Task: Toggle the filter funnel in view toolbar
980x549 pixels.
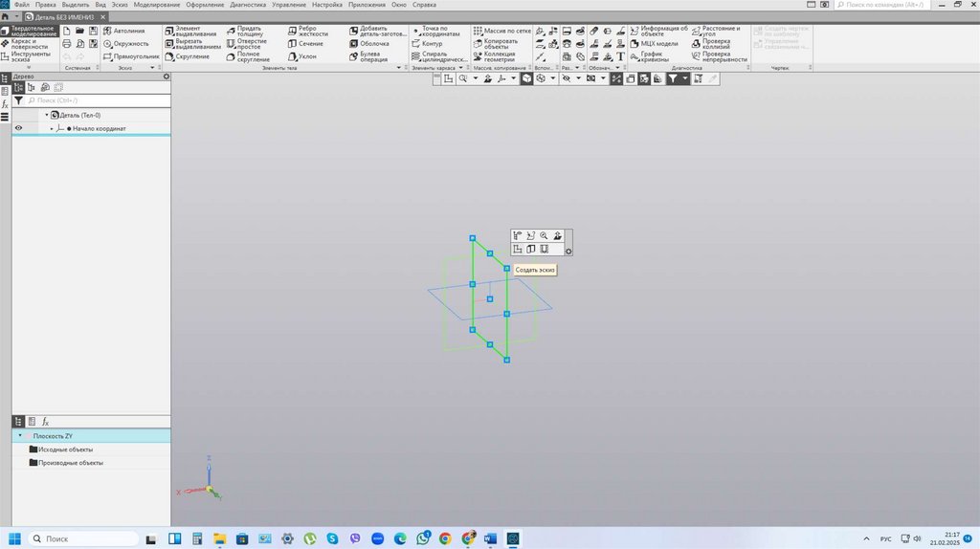Action: click(x=673, y=78)
